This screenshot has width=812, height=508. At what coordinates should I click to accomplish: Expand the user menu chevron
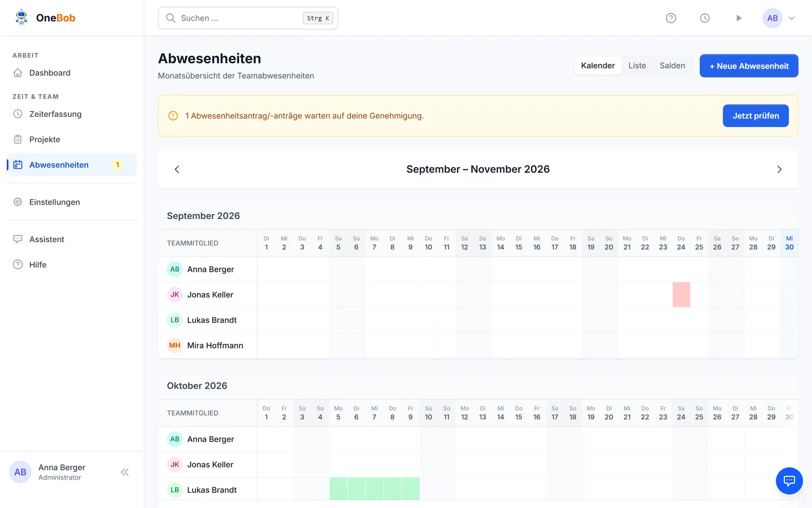[x=792, y=18]
